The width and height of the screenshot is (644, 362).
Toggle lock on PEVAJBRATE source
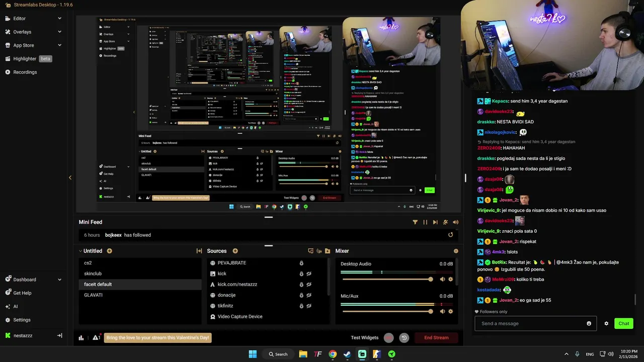coord(301,263)
